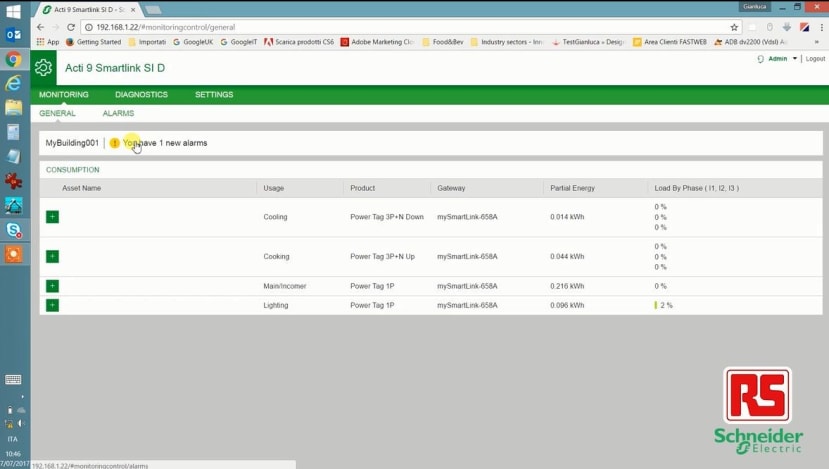
Task: Open the Adobe Marketing Cloud bookmark
Action: 377,42
